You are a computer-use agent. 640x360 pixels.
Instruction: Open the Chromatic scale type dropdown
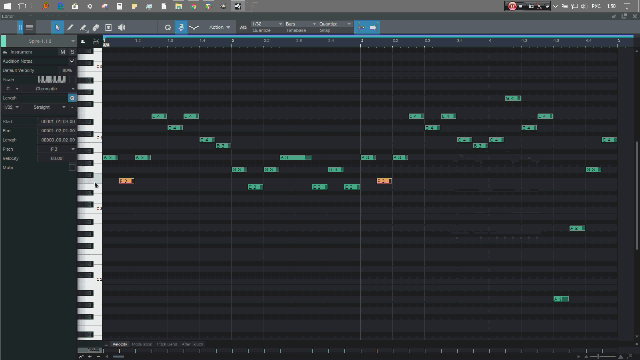(x=49, y=89)
